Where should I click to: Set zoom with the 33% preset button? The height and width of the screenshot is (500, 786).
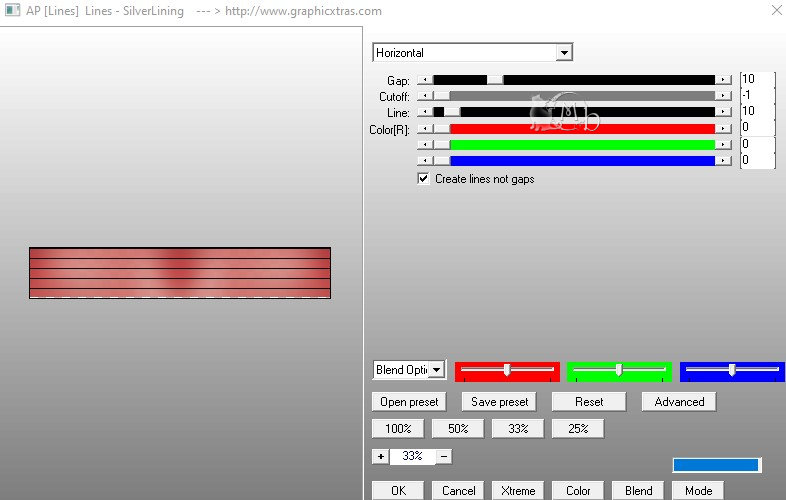518,429
